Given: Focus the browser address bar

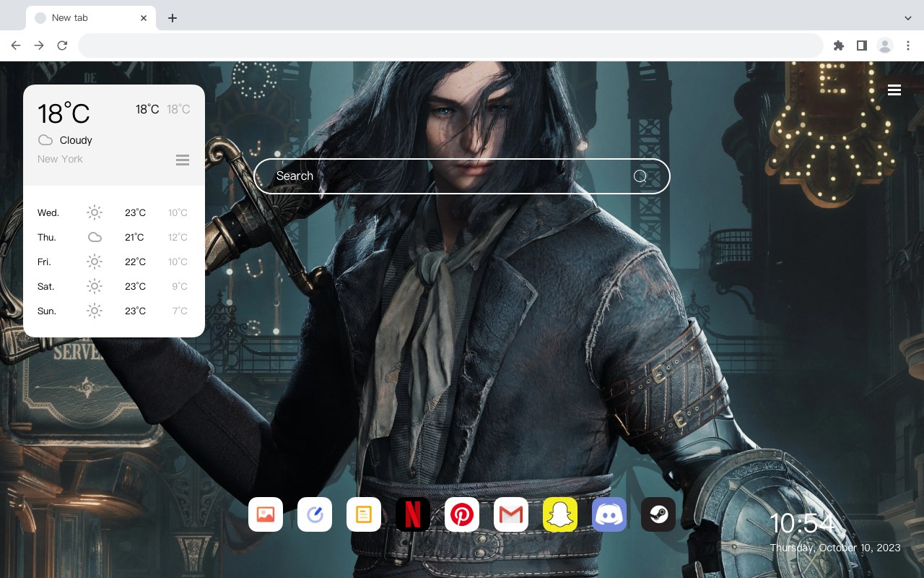Looking at the screenshot, I should click(450, 46).
